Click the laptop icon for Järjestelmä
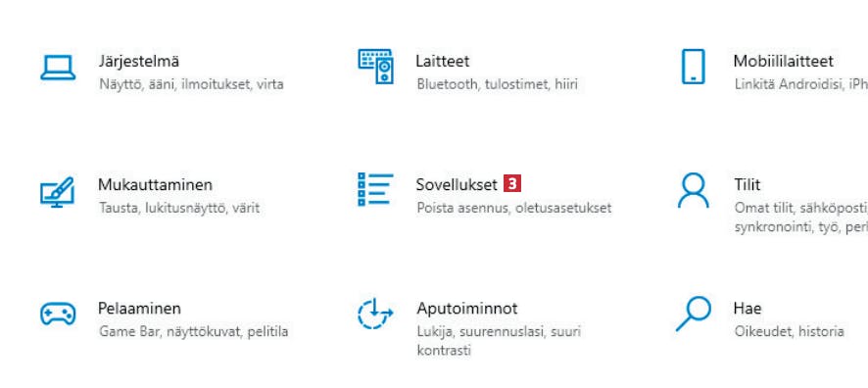The width and height of the screenshot is (868, 388). click(58, 68)
